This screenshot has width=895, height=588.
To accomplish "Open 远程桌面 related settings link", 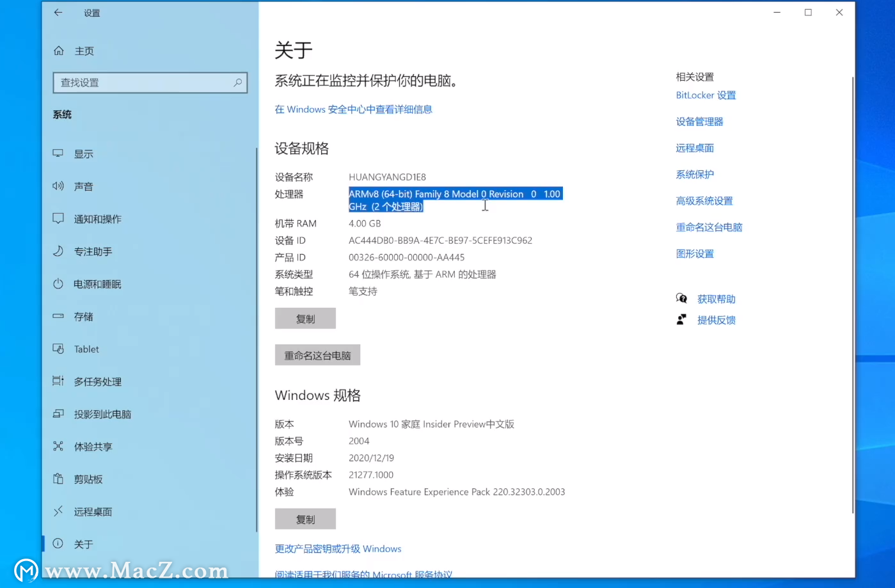I will click(695, 148).
